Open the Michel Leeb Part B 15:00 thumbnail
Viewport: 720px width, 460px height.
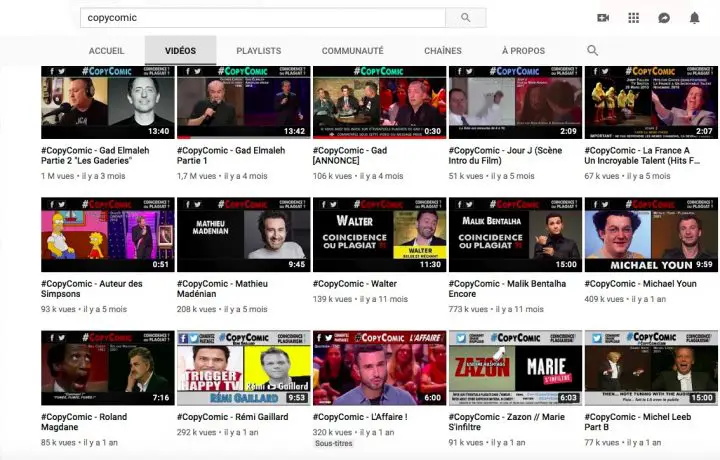tap(651, 368)
